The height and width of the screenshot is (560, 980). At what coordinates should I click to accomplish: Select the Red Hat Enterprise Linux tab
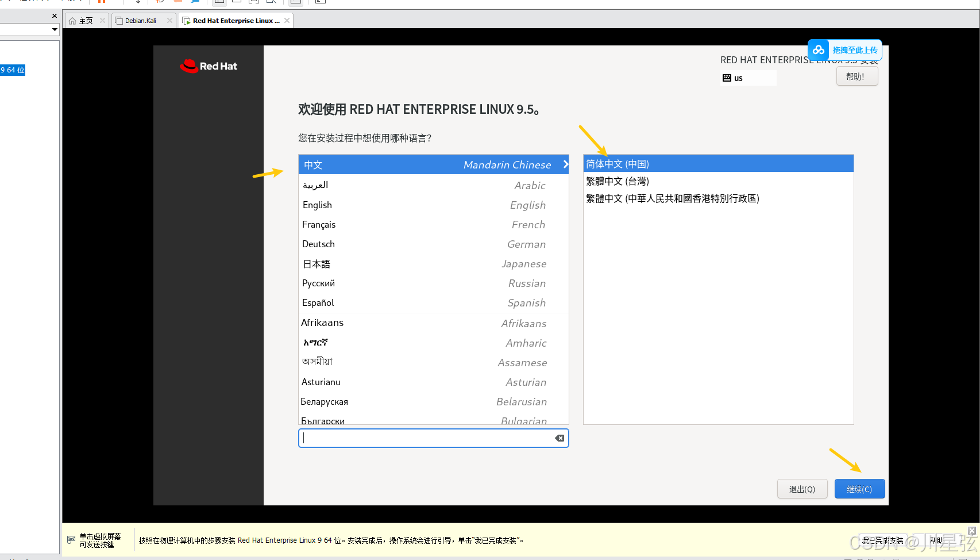pyautogui.click(x=236, y=21)
